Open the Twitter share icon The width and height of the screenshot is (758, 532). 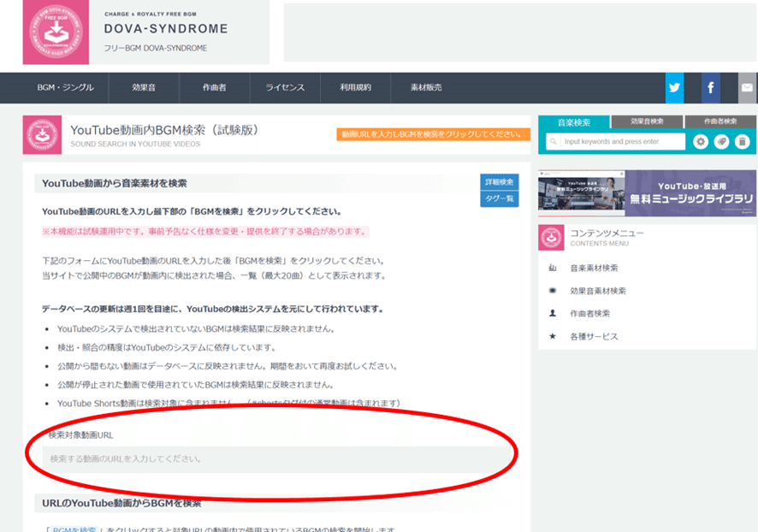(x=674, y=87)
